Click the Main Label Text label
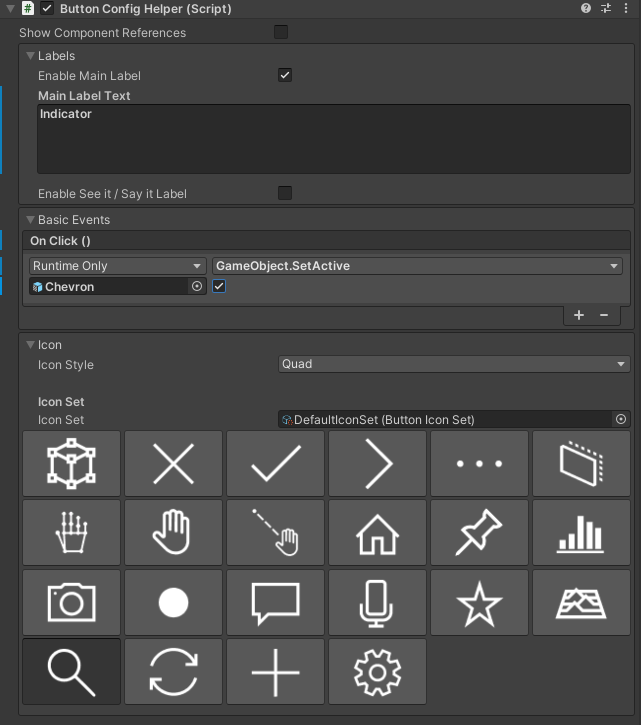The width and height of the screenshot is (641, 725). click(84, 96)
